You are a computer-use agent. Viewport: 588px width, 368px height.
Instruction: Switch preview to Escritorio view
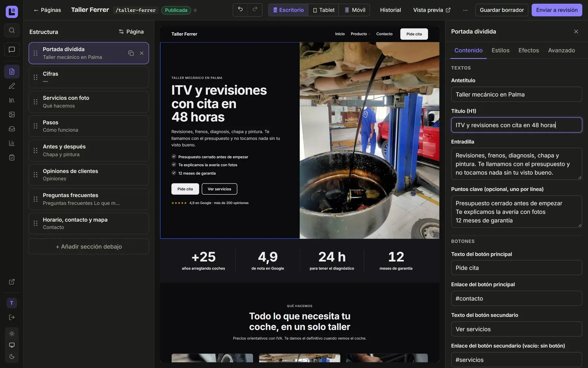(x=288, y=10)
